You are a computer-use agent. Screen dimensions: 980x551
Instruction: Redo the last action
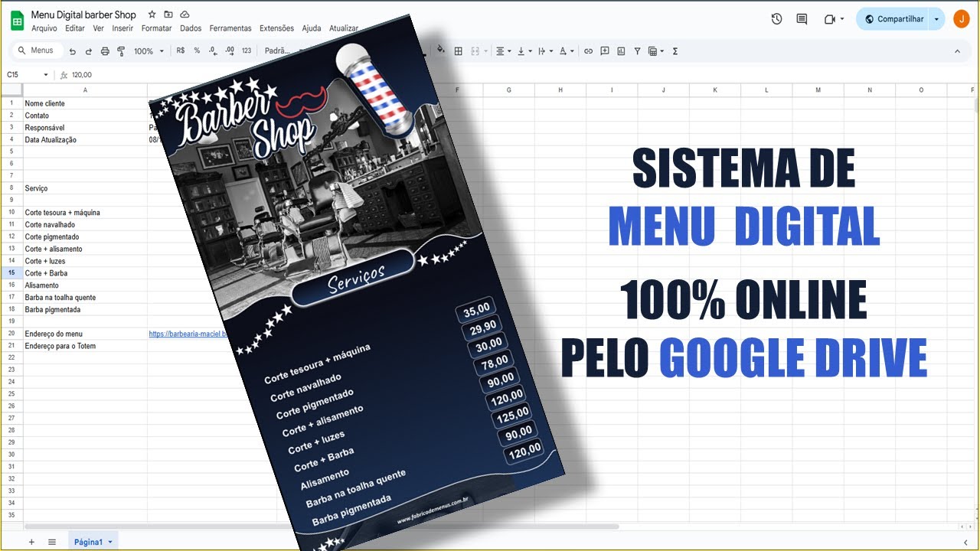(89, 51)
